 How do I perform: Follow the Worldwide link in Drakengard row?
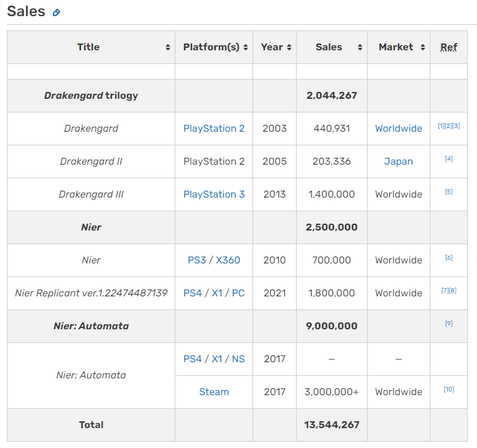point(399,129)
